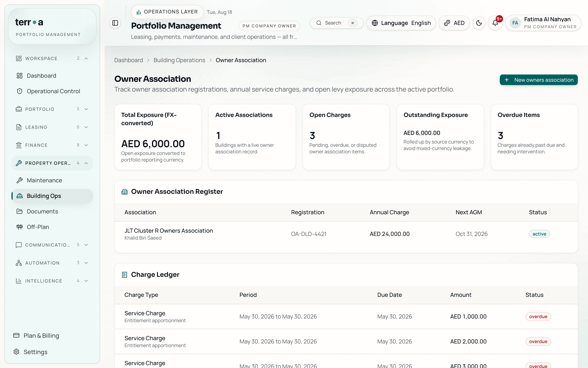Screen dimensions: 588x368
Task: Open the Language English selector
Action: (x=401, y=23)
